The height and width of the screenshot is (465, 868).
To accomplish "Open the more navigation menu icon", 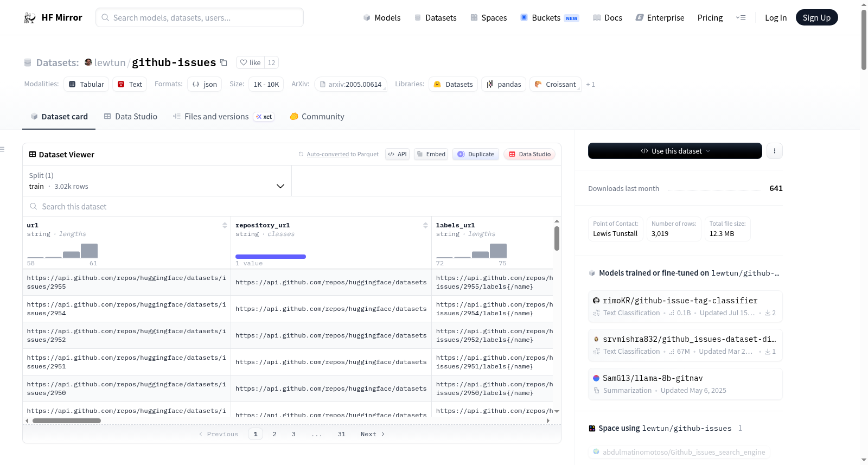I will (x=741, y=18).
